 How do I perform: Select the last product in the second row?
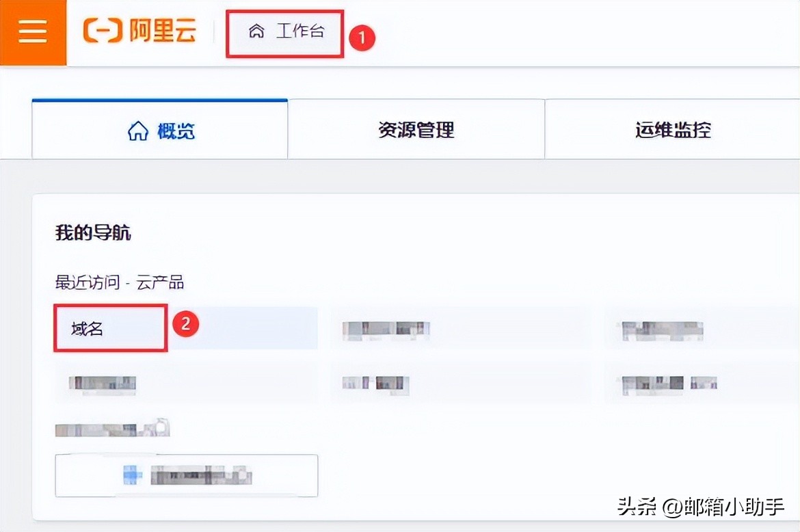(667, 383)
